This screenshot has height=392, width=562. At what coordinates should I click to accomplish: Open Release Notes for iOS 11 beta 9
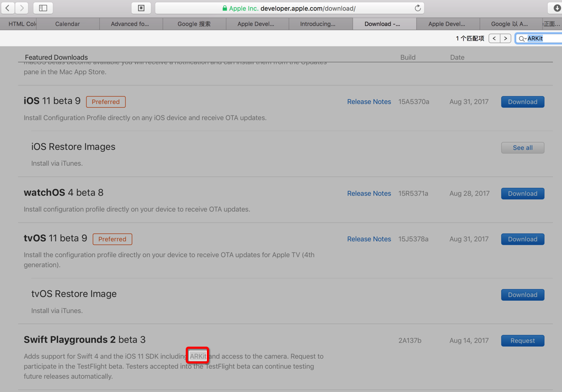coord(369,102)
